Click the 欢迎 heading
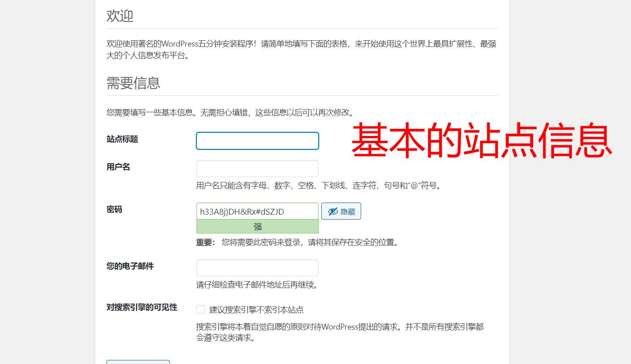This screenshot has width=631, height=364. (x=120, y=16)
